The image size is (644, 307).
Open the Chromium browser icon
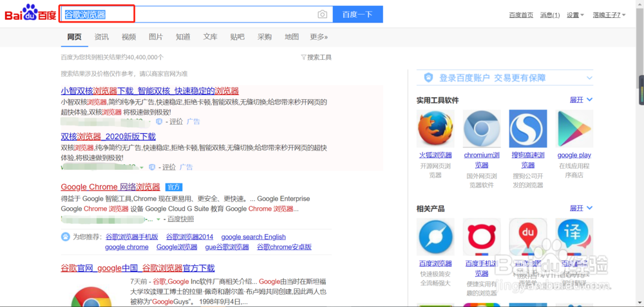point(482,129)
